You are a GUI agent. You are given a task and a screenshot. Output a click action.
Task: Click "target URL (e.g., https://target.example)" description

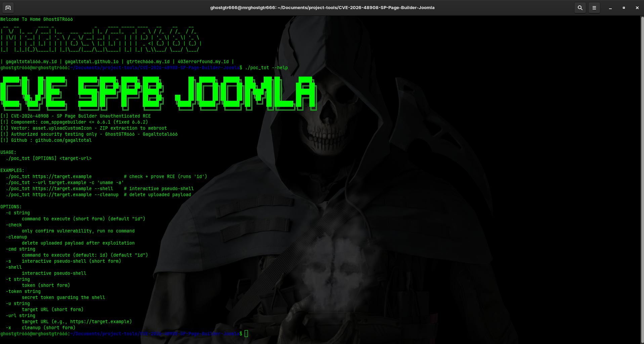point(77,321)
